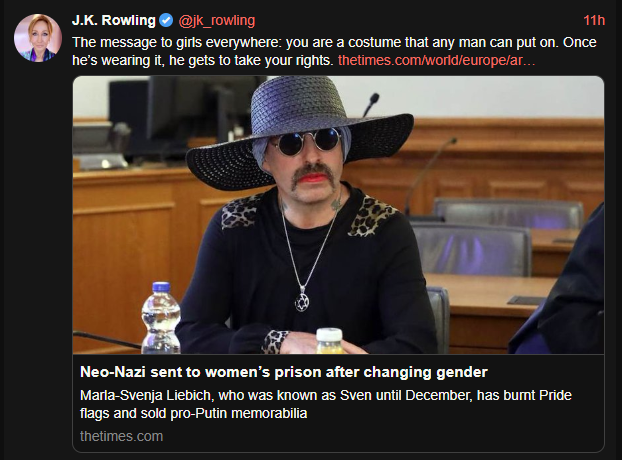Open the 11h timestamp permalink
622x460 pixels.
(x=594, y=20)
